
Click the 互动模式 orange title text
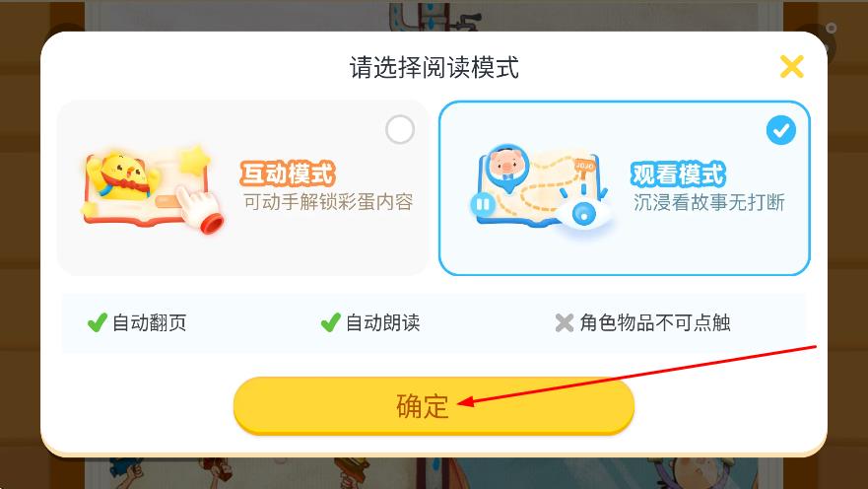pos(288,174)
